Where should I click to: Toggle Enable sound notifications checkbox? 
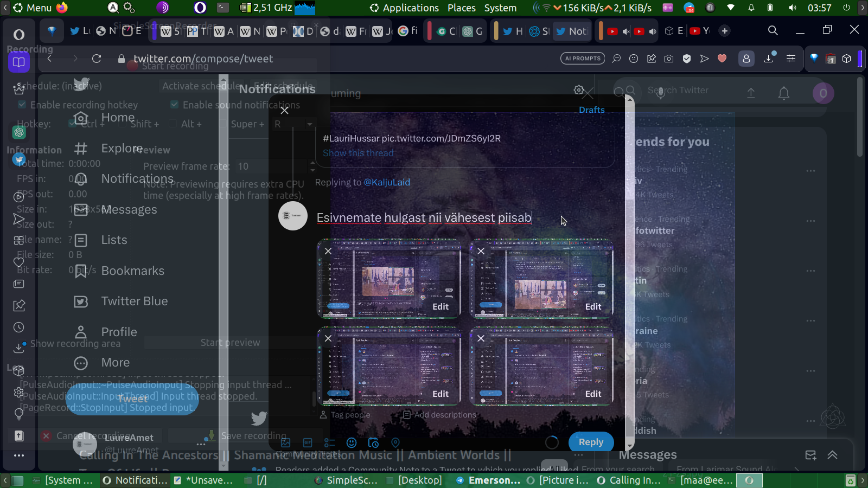click(x=175, y=105)
